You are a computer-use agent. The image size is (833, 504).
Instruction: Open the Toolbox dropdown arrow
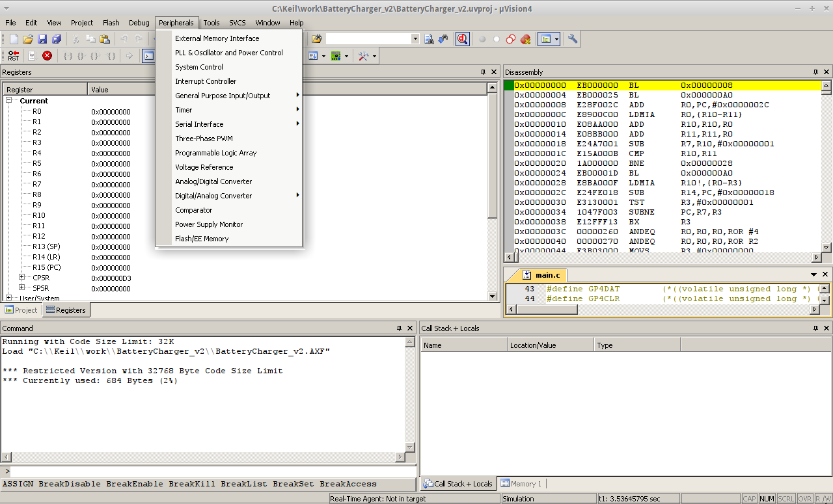coord(374,56)
